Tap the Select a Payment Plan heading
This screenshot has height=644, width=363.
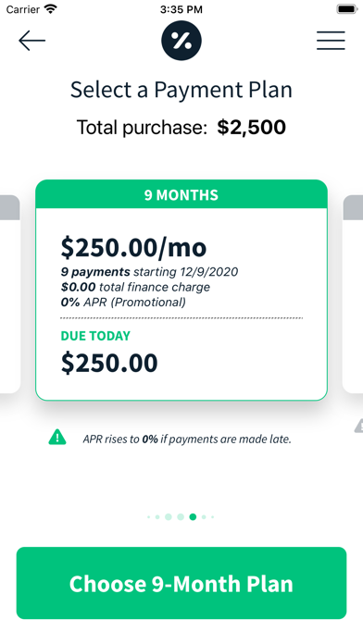[181, 90]
